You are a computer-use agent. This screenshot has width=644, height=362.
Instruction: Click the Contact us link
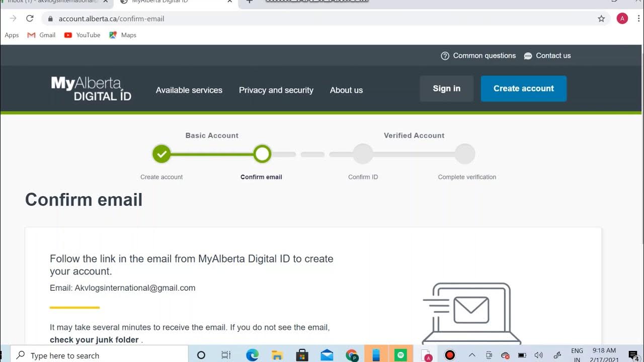[x=547, y=56]
